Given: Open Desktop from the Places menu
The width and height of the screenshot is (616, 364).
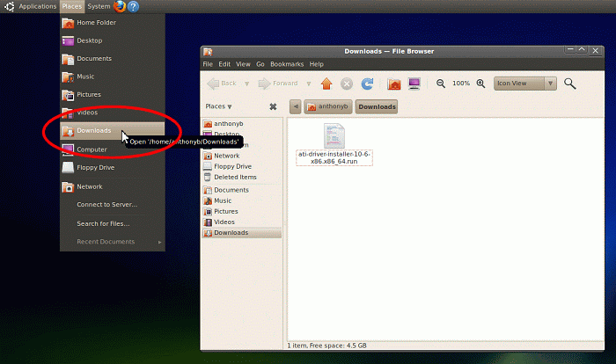Looking at the screenshot, I should pos(113,40).
